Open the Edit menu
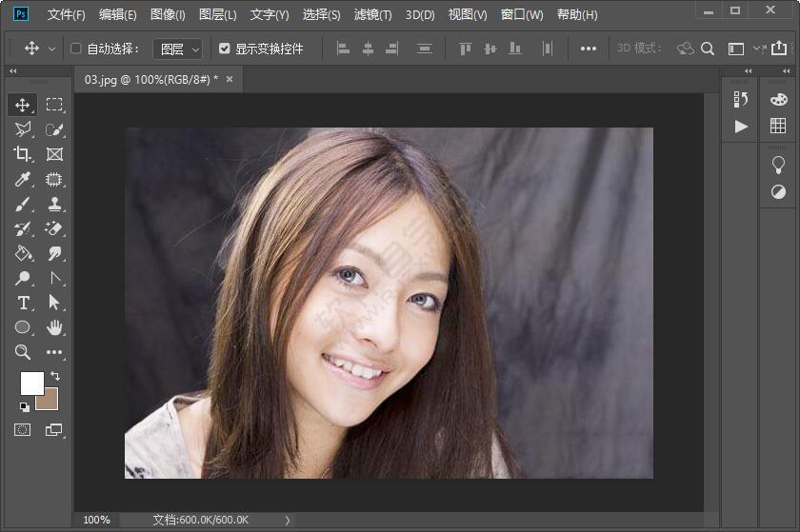 click(118, 15)
